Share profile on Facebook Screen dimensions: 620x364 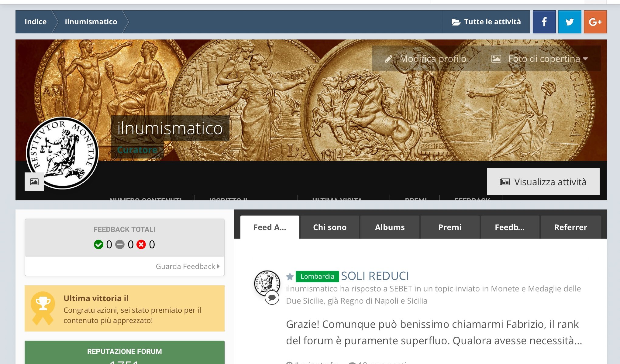tap(544, 22)
